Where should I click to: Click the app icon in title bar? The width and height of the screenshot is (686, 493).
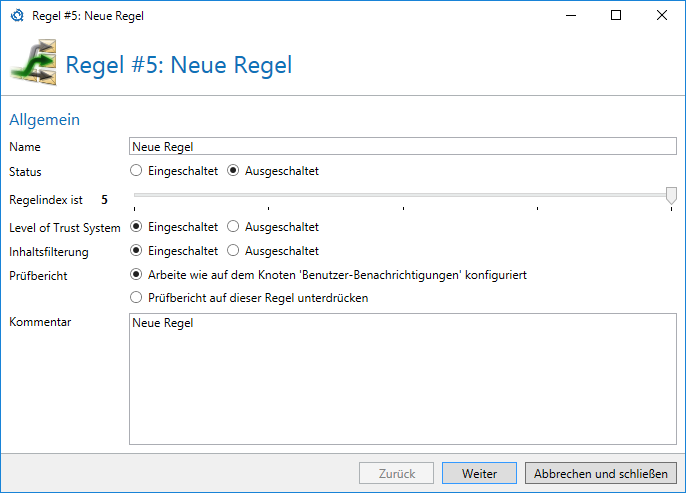pos(17,16)
